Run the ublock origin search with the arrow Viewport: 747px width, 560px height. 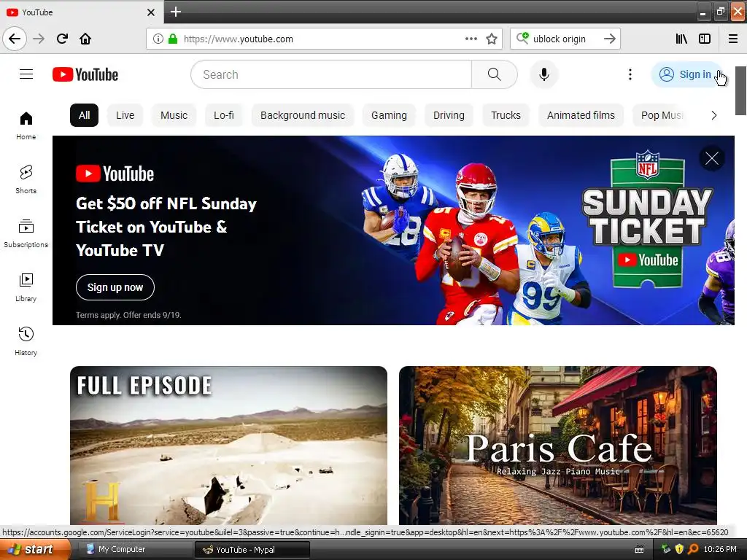point(610,39)
